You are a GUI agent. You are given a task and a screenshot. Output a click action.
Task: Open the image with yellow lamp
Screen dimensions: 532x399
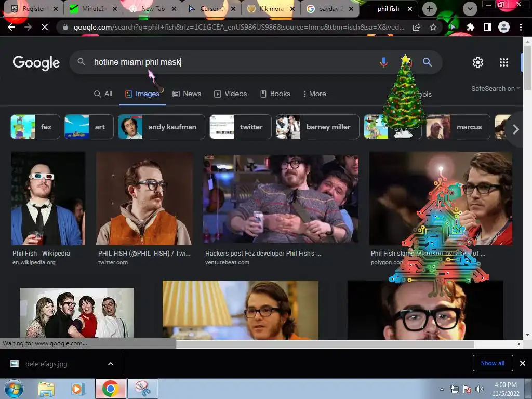click(241, 310)
